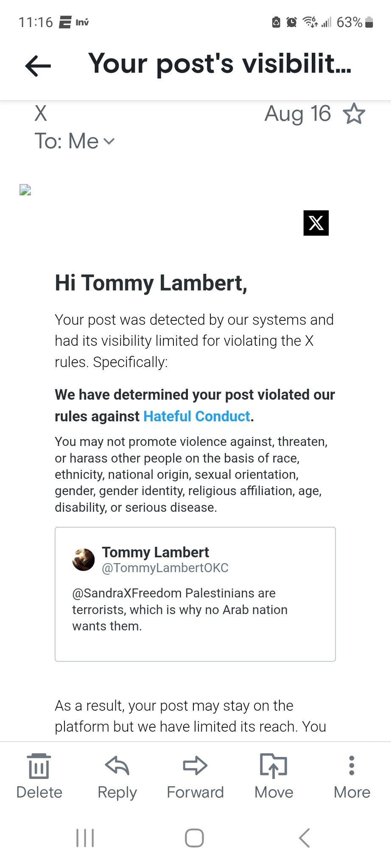Star this email from X

(354, 114)
